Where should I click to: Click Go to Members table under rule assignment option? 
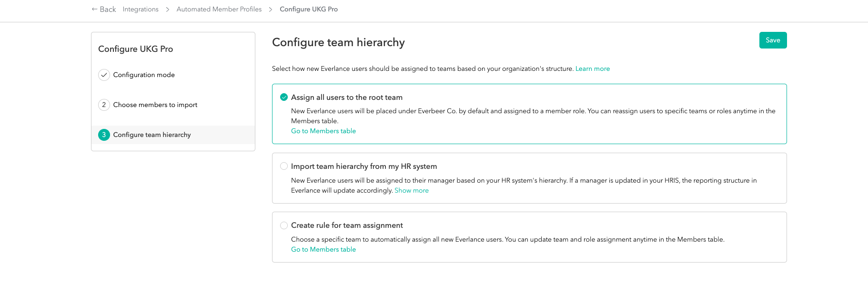click(323, 249)
